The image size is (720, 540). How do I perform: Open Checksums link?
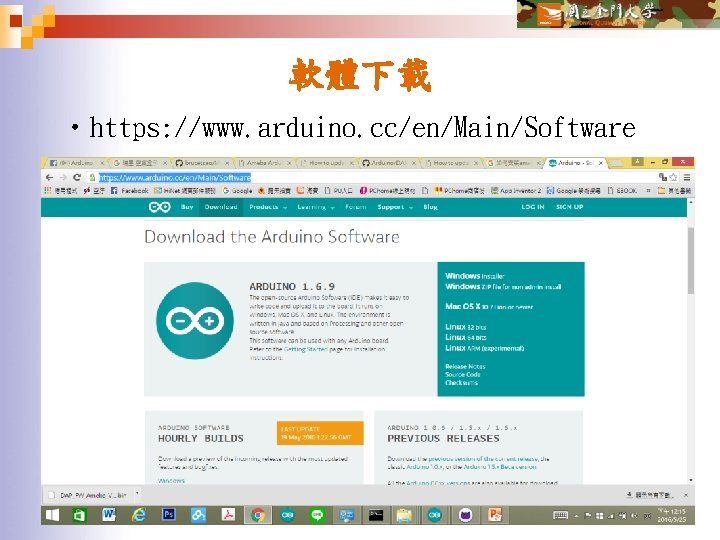(x=461, y=382)
